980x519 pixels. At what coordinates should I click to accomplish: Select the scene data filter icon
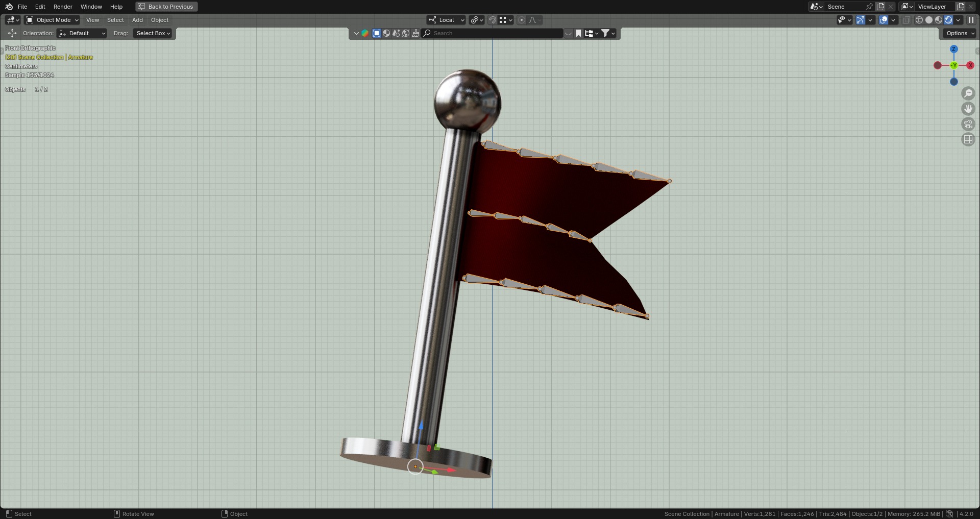[396, 33]
